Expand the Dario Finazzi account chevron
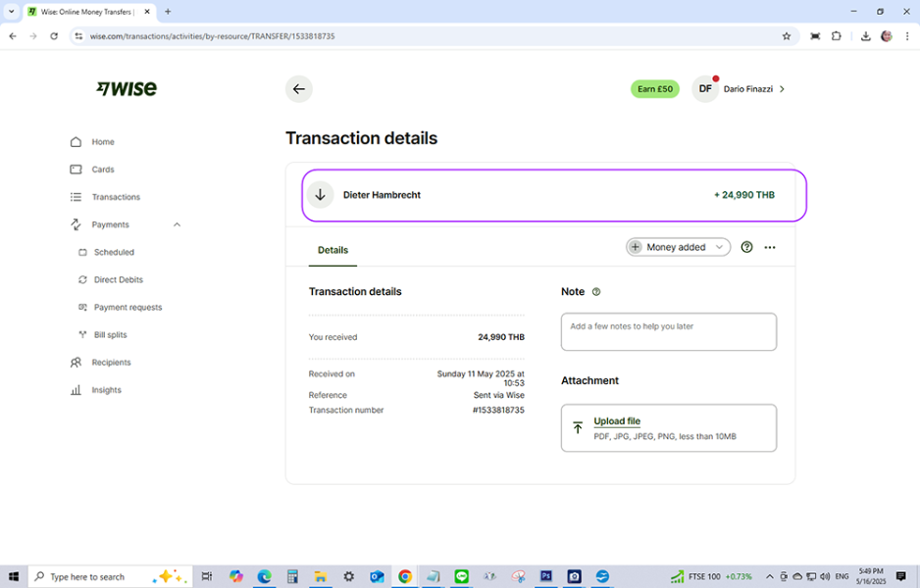Viewport: 920px width, 588px height. 782,89
